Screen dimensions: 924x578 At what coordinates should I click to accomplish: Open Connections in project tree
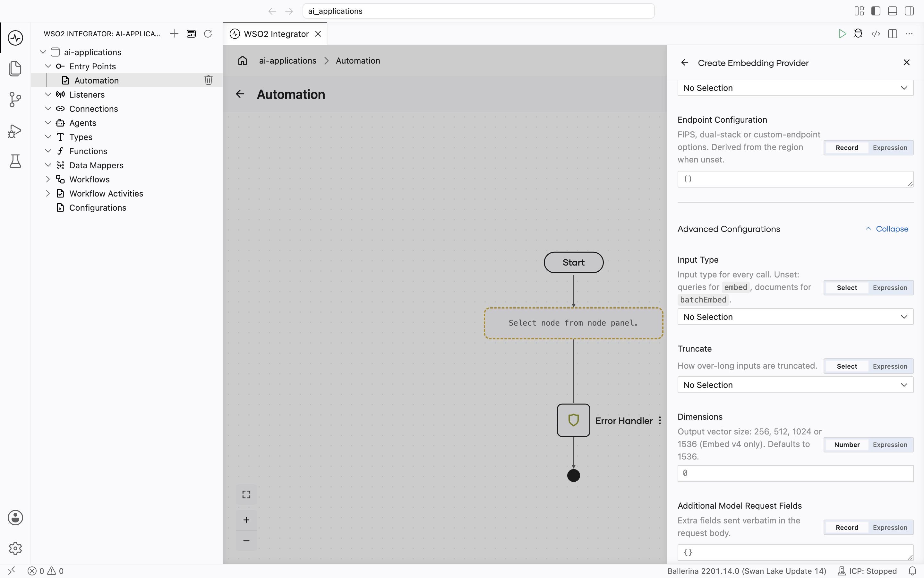pos(94,109)
